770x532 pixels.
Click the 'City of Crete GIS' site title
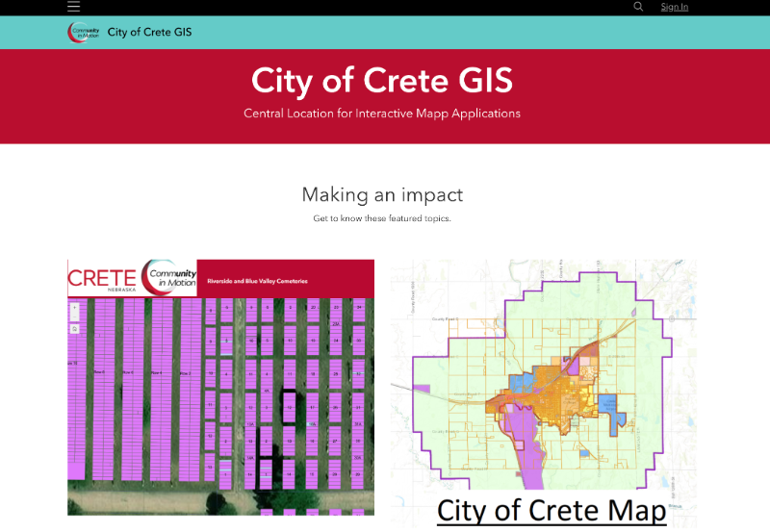click(149, 32)
